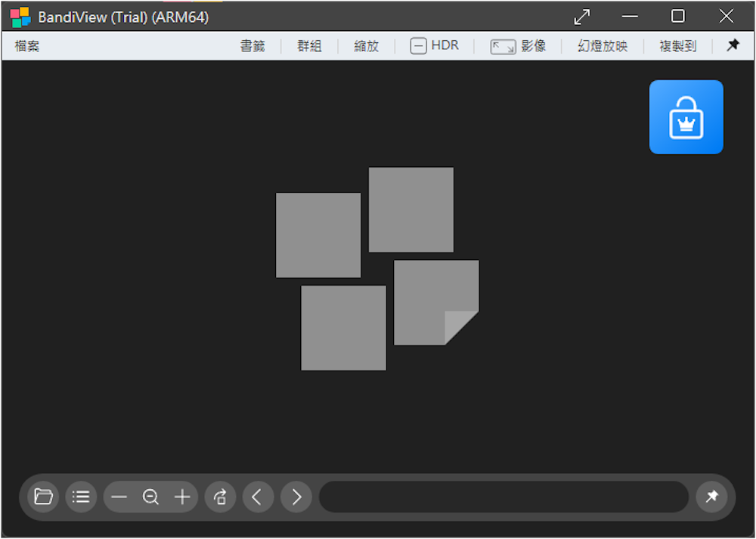This screenshot has width=756, height=539.
Task: Open the 書籤 menu
Action: tap(253, 46)
